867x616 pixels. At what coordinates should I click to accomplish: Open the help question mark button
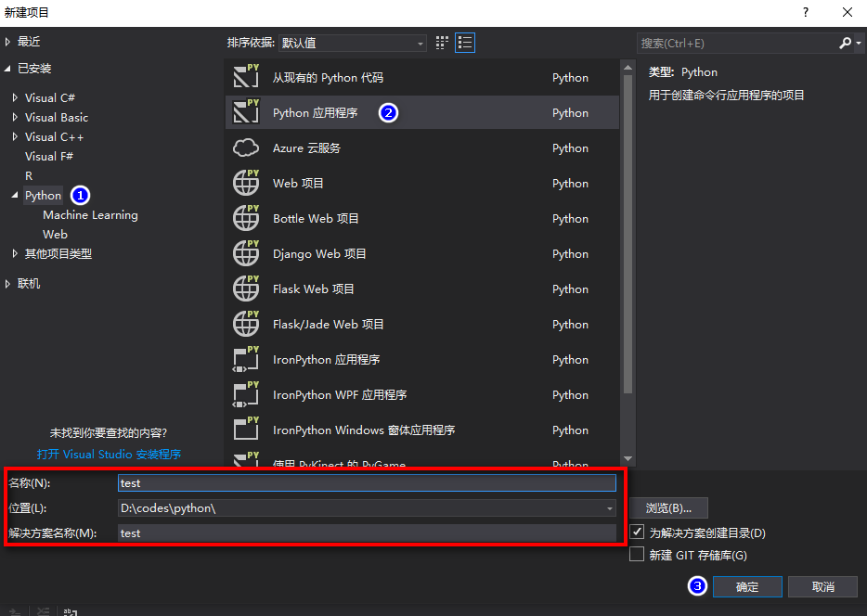pyautogui.click(x=806, y=12)
